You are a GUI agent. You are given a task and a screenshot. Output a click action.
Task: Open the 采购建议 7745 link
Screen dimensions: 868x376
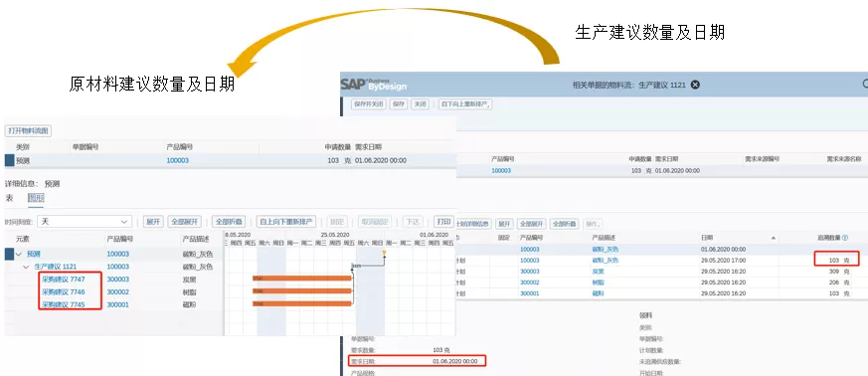(x=63, y=304)
